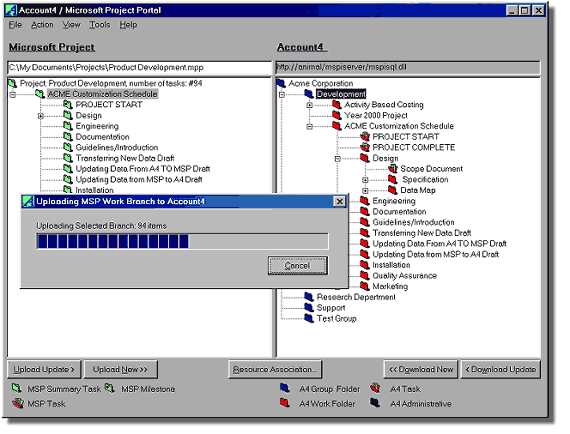Expand the Design node in left tree
Screen dimensions: 570x434
[x=41, y=116]
